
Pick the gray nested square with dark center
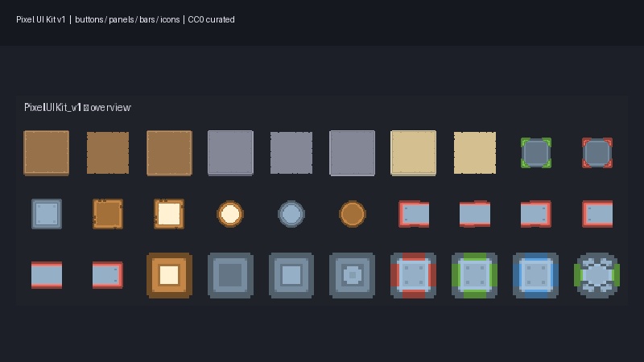(230, 275)
